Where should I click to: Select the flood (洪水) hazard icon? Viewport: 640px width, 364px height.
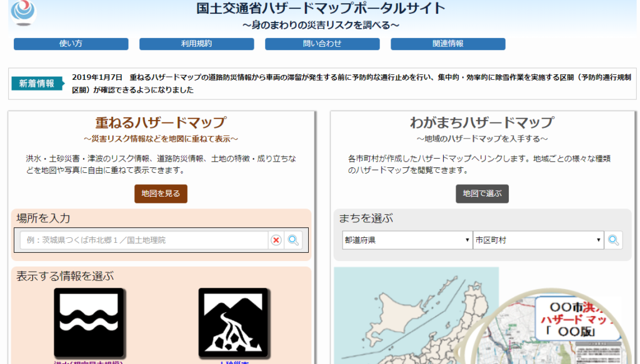pos(89,322)
